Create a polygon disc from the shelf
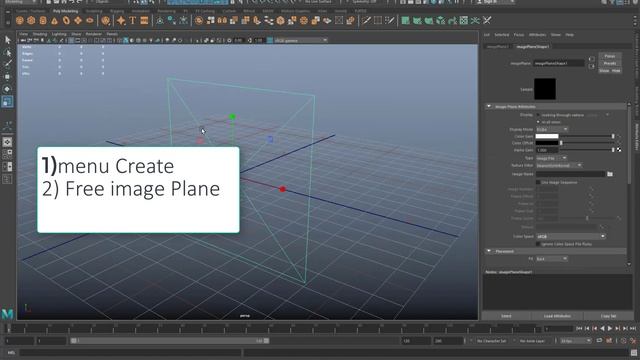This screenshot has height=360, width=640. coord(90,20)
